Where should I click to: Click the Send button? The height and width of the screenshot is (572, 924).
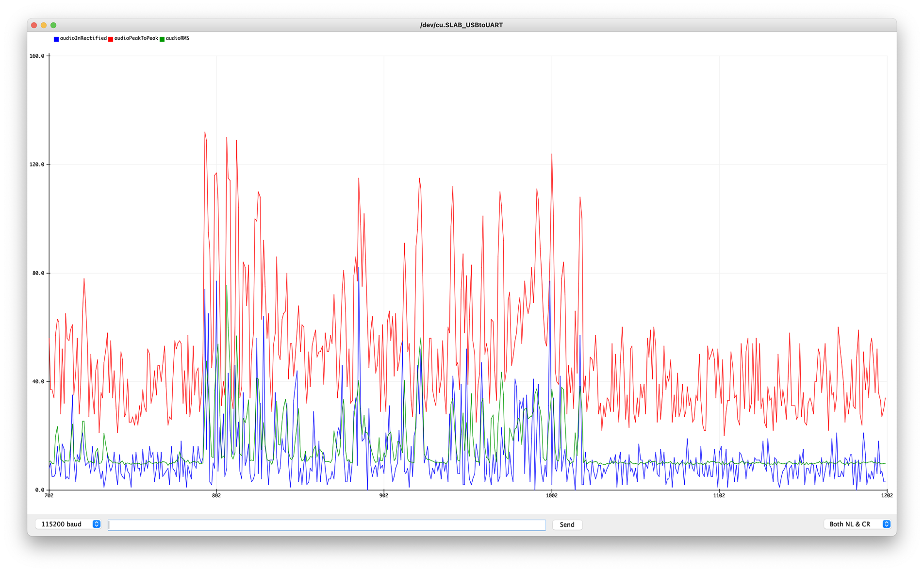point(567,524)
